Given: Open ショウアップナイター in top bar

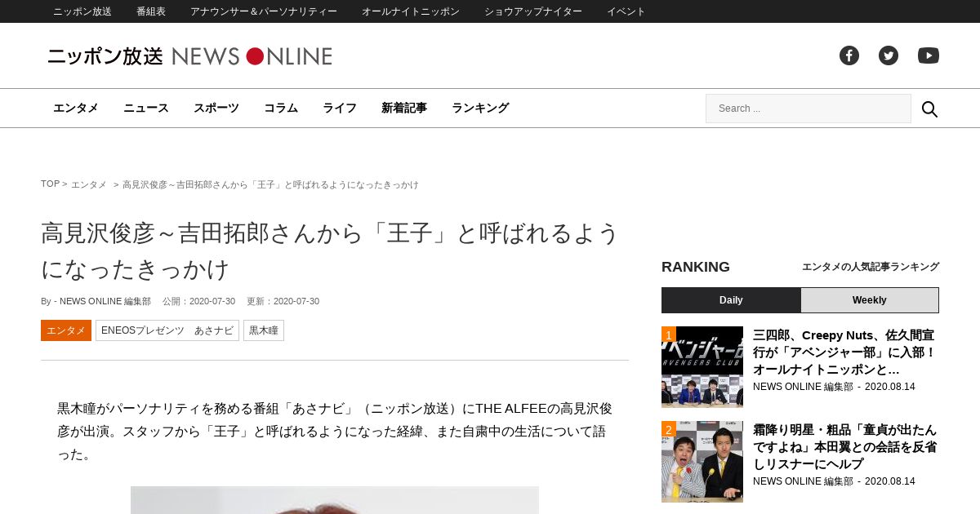Looking at the screenshot, I should coord(533,11).
